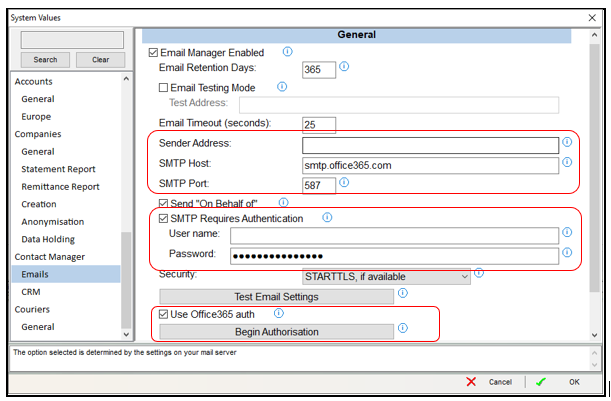Click info icon beside Email Retention Days
Viewport: 611px width, 401px height.
point(344,67)
